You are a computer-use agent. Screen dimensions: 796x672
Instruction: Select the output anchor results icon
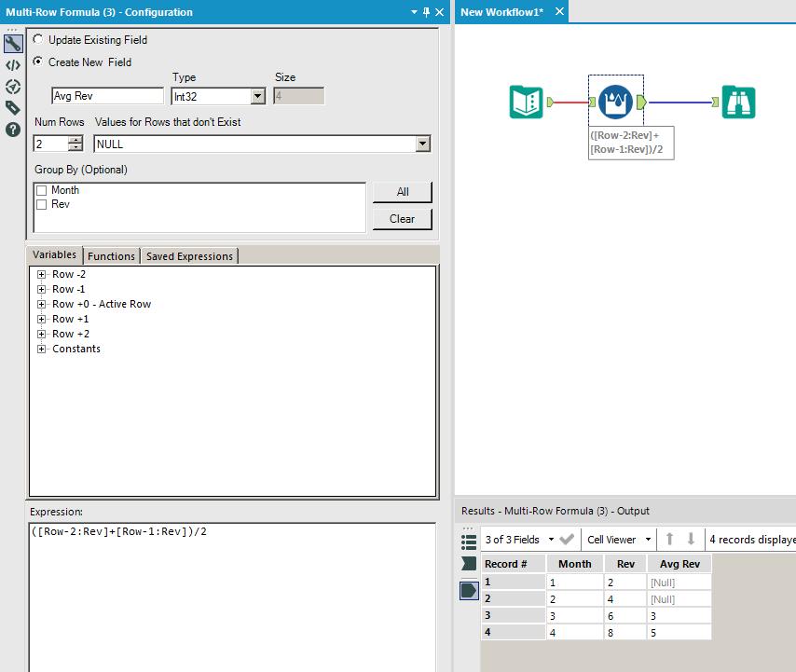click(x=469, y=590)
